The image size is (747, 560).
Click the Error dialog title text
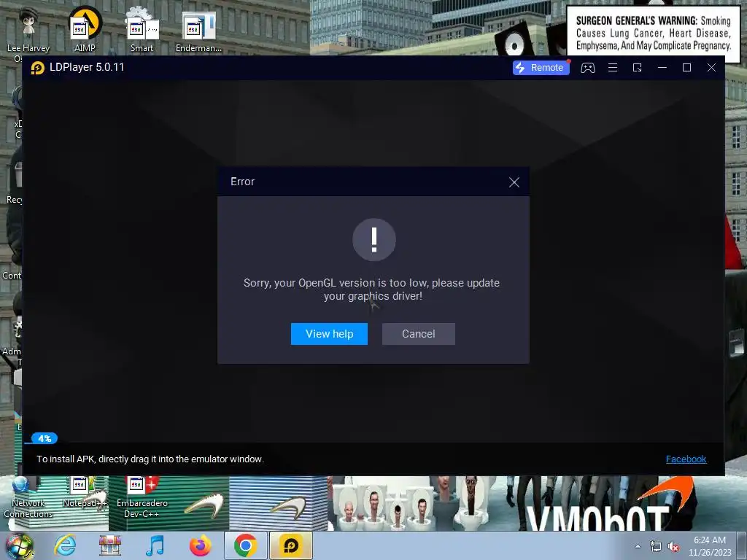[242, 182]
